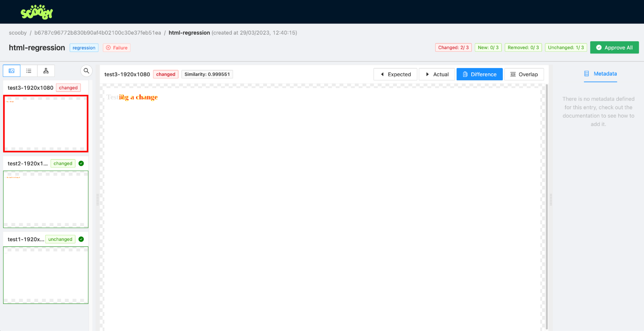Show the Actual image view
Image resolution: width=644 pixels, height=331 pixels.
pyautogui.click(x=437, y=74)
